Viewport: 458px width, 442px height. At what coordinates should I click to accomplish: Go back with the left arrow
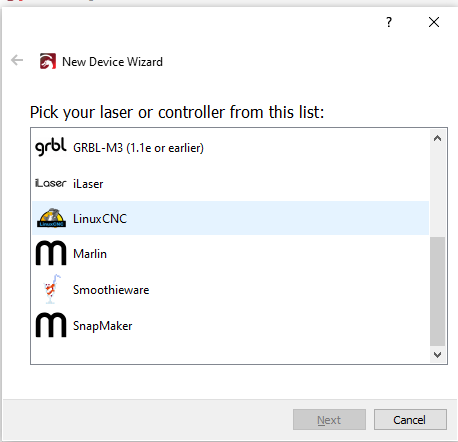pyautogui.click(x=17, y=60)
